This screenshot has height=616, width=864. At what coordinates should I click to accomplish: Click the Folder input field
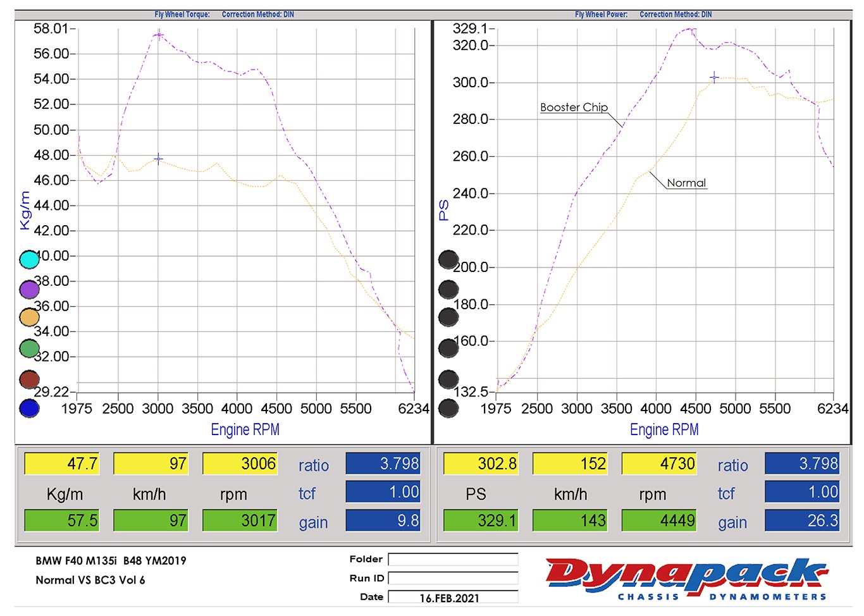(453, 560)
